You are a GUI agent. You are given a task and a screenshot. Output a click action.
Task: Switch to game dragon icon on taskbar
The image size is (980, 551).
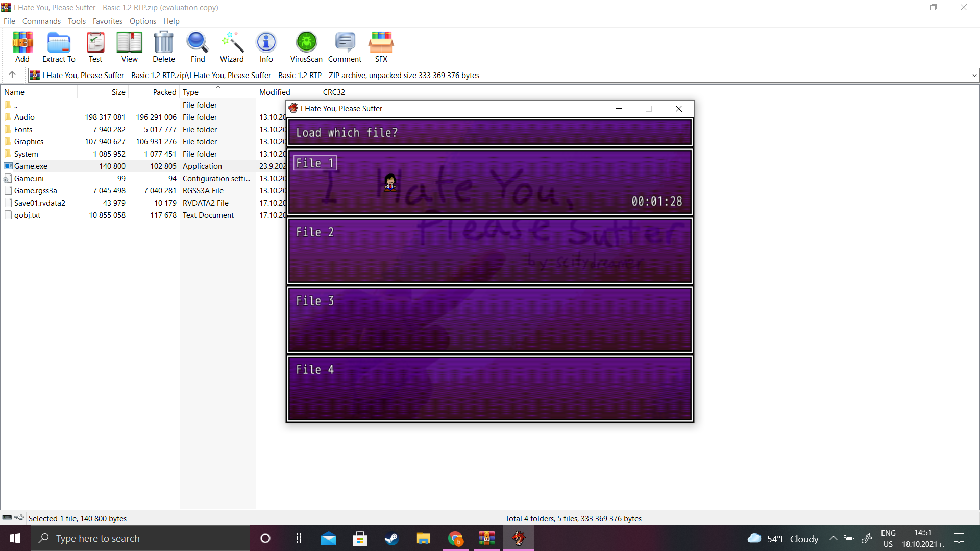tap(519, 538)
